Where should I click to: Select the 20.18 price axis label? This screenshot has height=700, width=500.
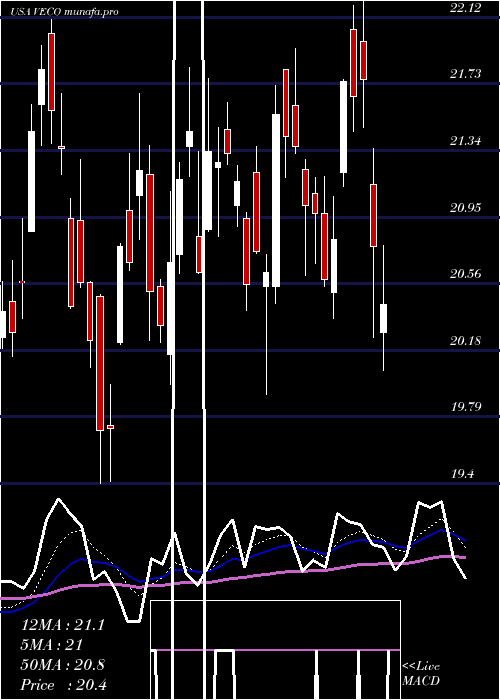pyautogui.click(x=466, y=341)
